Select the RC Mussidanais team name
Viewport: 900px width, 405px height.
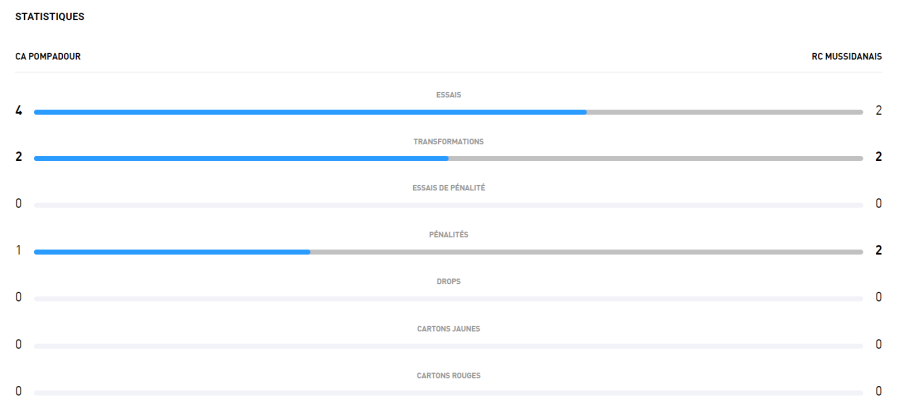click(846, 56)
